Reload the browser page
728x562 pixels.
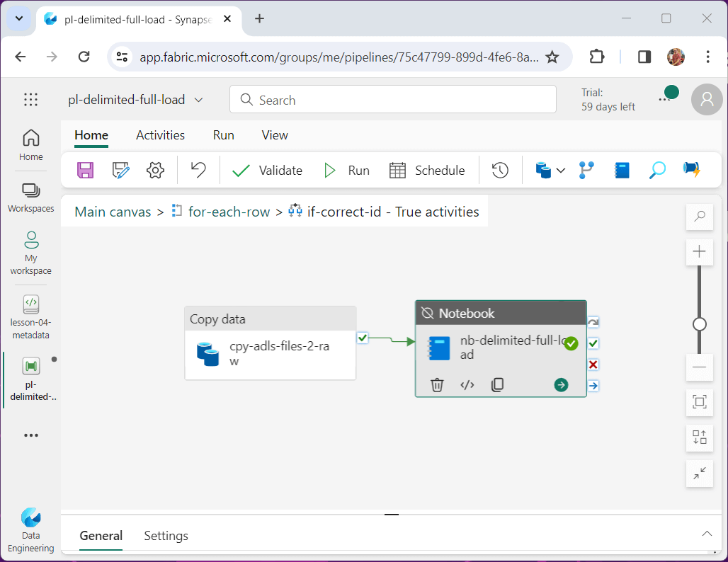pyautogui.click(x=84, y=57)
